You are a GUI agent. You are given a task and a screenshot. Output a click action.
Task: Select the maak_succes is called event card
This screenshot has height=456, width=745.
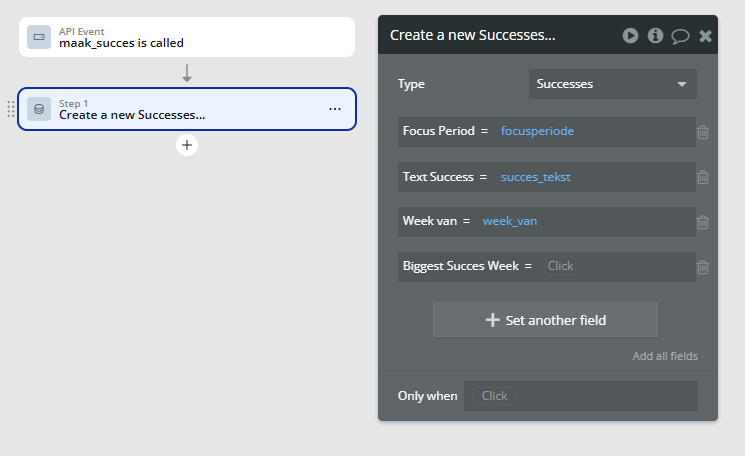[187, 37]
